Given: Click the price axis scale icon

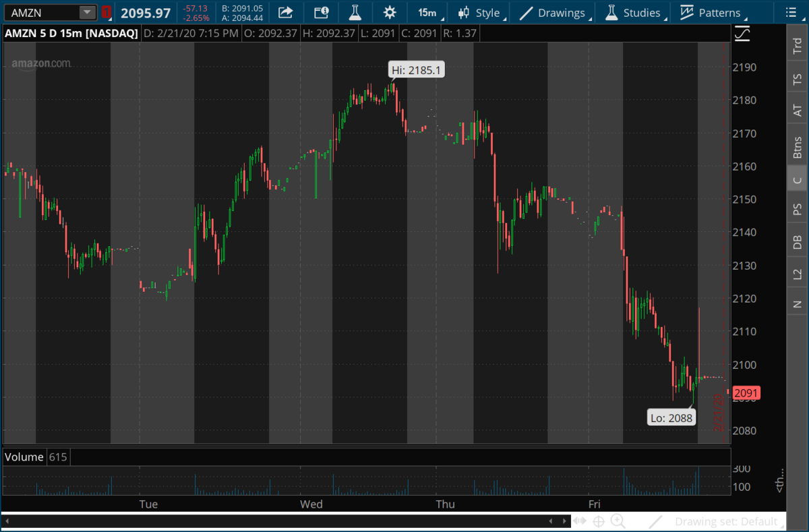Looking at the screenshot, I should click(742, 33).
